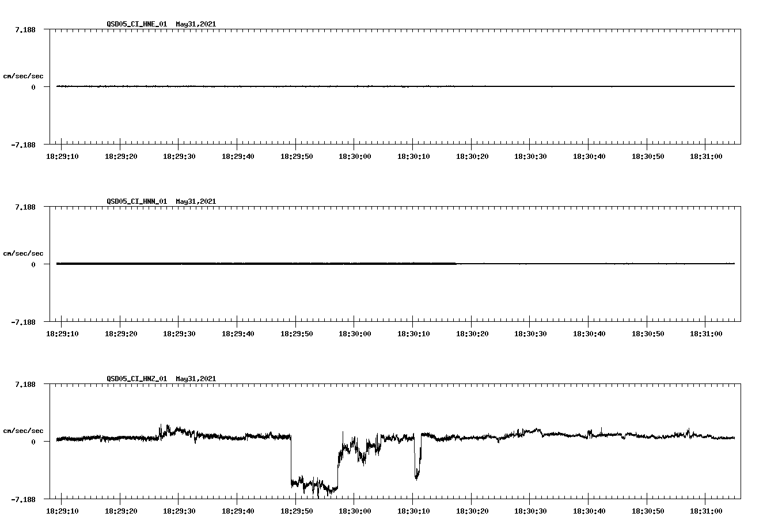Click 18:29:50 time label under HNE plot

tap(296, 157)
